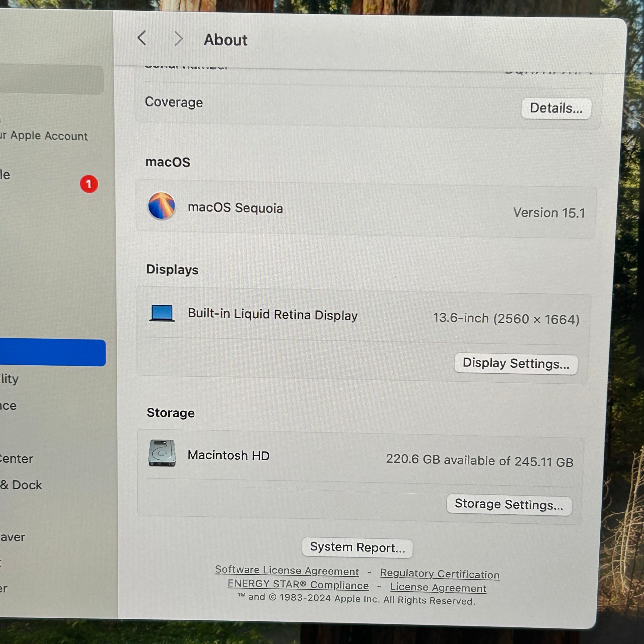Open Storage Settings

coord(509,505)
